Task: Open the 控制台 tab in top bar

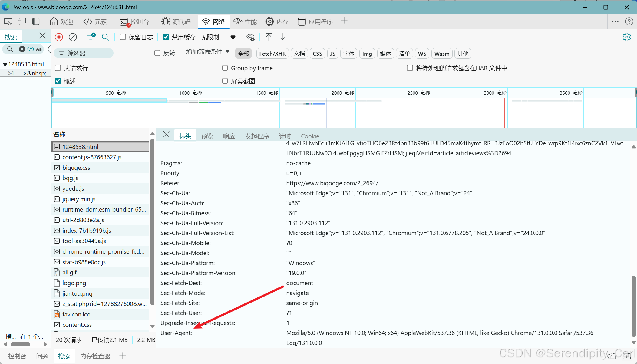Action: coord(134,21)
